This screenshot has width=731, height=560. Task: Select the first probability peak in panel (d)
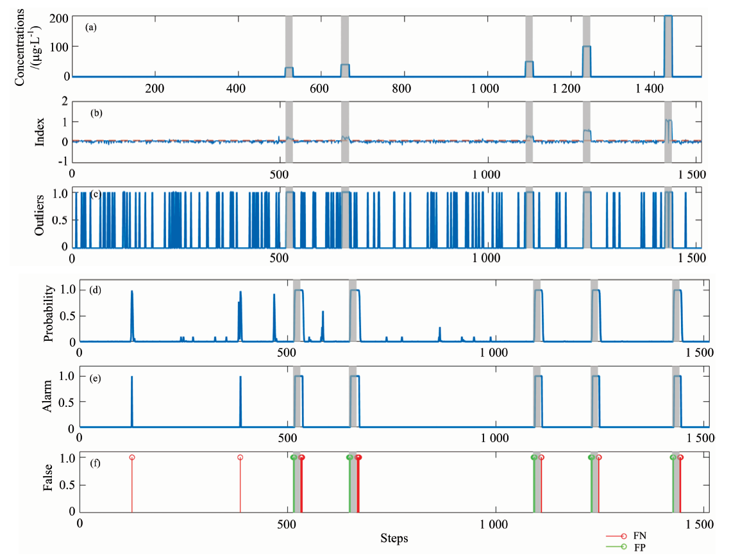tap(132, 292)
